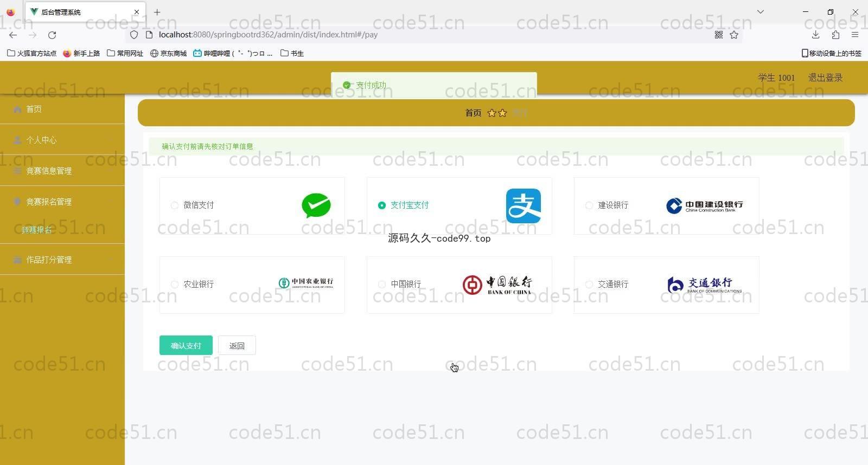Screen dimensions: 868x465
Task: Click the icon beside 竞赛报名管理
Action: click(17, 202)
